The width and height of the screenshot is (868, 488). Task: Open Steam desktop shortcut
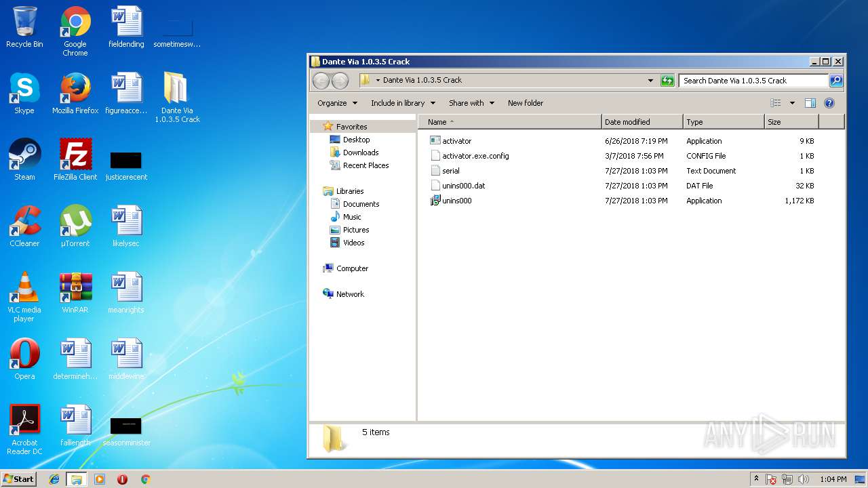[24, 160]
